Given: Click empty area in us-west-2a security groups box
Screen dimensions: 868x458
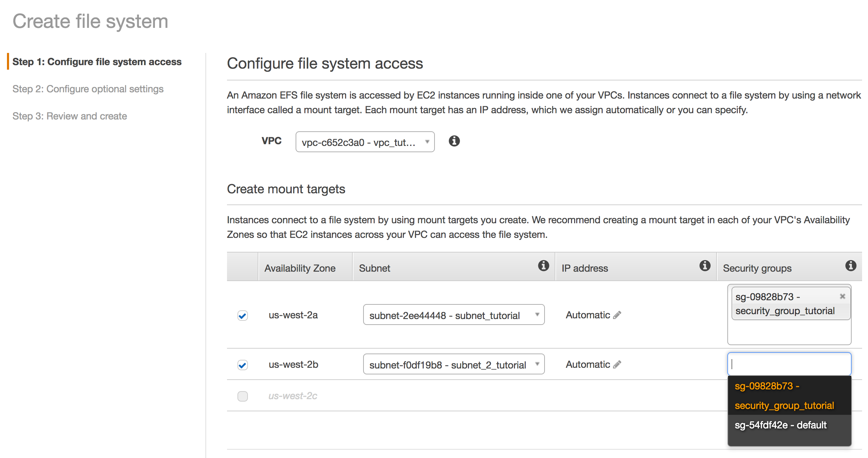Looking at the screenshot, I should 789,333.
